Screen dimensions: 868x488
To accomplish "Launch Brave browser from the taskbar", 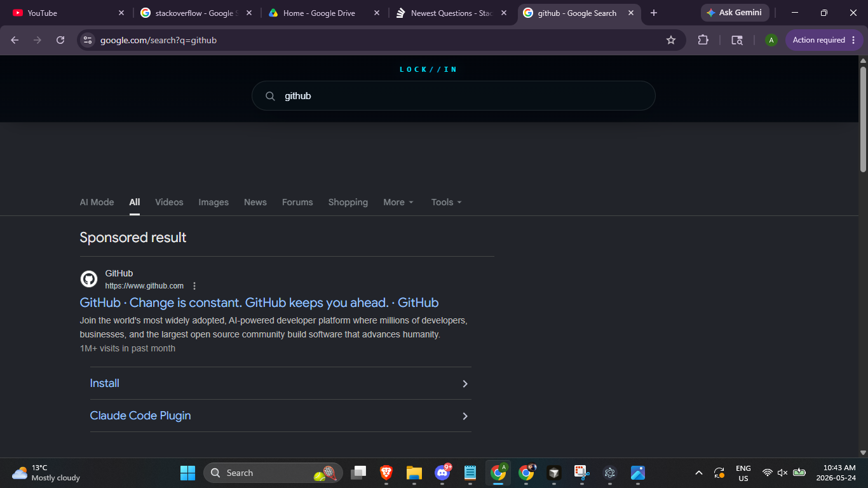I will [386, 473].
